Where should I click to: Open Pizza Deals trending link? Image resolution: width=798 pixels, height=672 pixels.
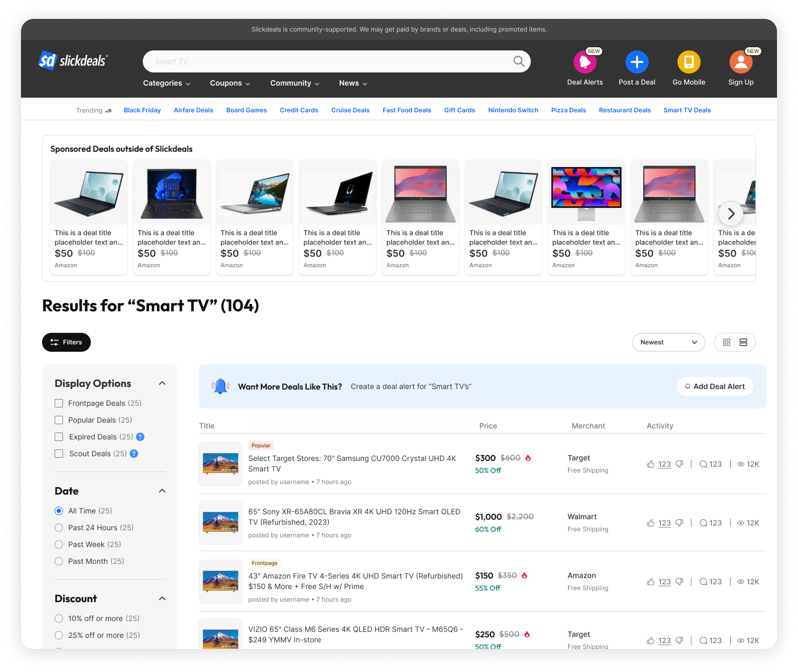569,110
